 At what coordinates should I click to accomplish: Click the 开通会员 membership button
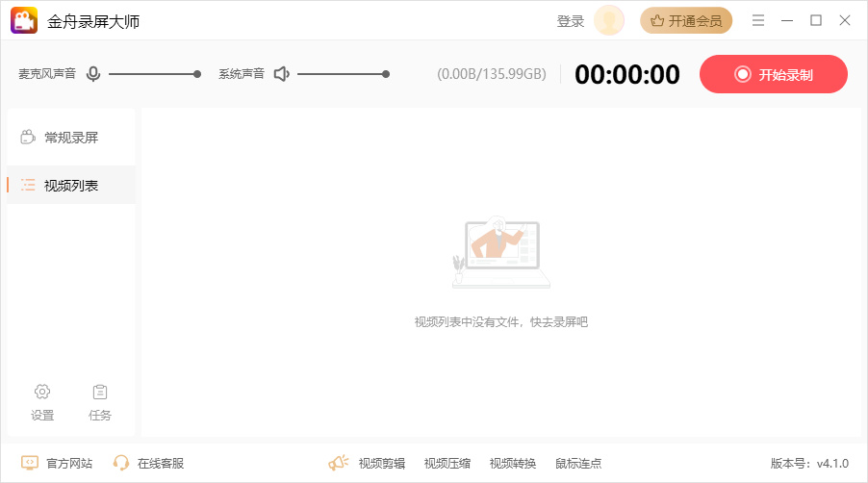(x=686, y=20)
